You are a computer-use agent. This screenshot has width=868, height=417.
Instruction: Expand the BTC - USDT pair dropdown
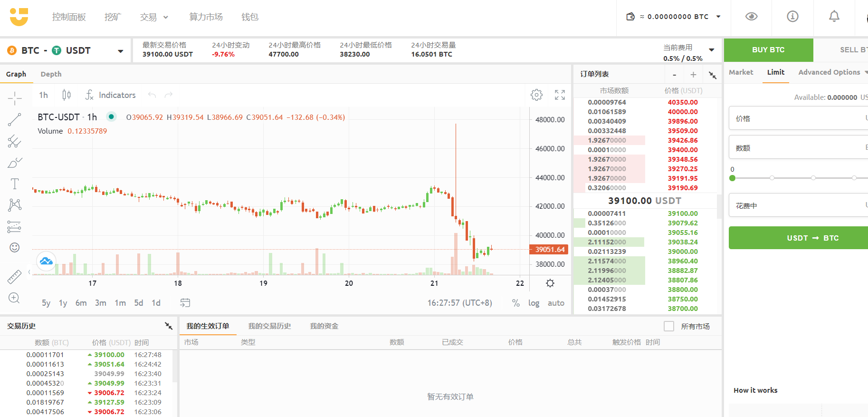click(x=120, y=51)
